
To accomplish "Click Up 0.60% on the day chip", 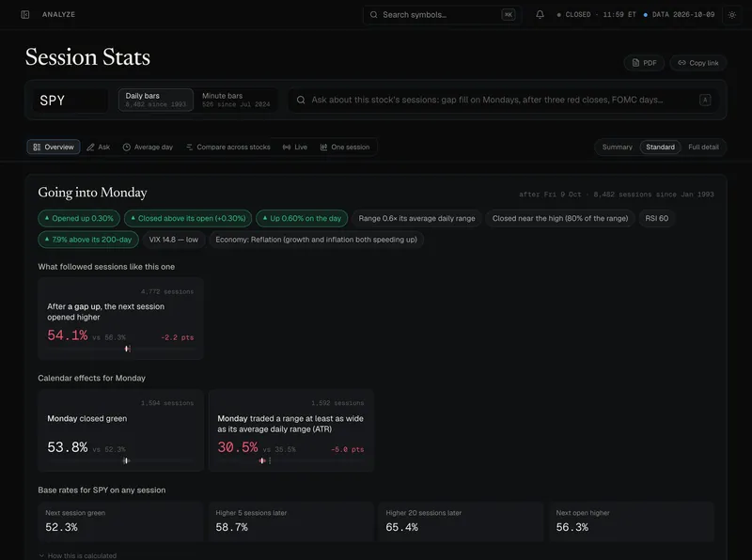I will [302, 218].
